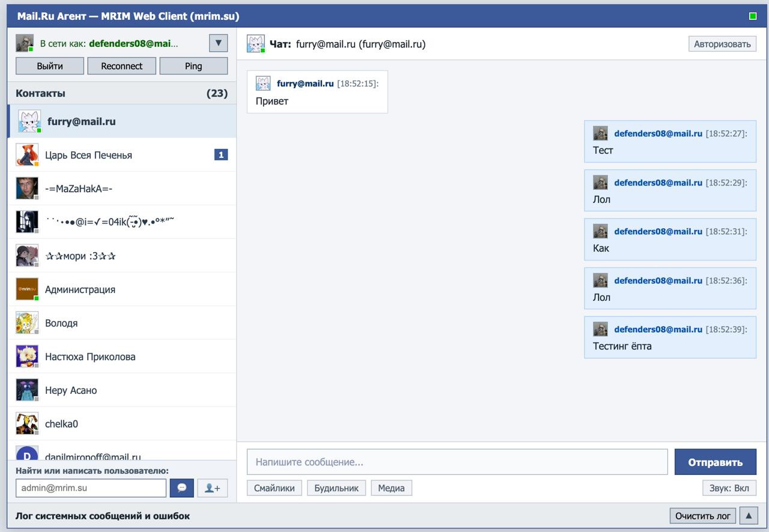Image resolution: width=769 pixels, height=532 pixels.
Task: Open chat with chelka0
Action: tap(122, 424)
